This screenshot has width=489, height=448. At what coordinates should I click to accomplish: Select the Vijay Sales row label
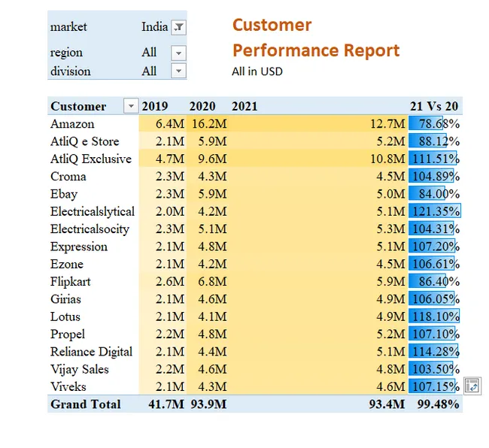pos(80,370)
